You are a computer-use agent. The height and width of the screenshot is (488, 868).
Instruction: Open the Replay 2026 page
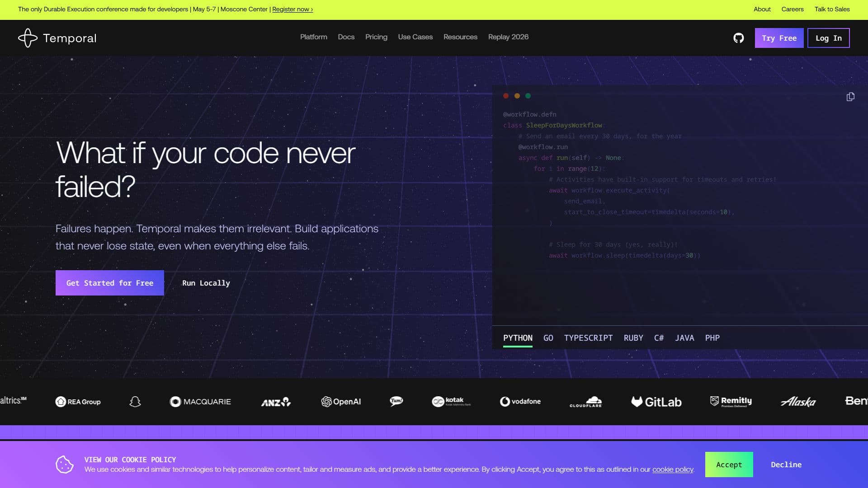click(508, 37)
